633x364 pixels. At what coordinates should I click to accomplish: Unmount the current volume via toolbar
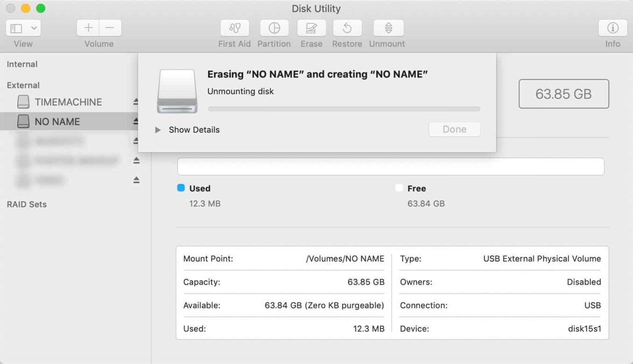point(387,28)
